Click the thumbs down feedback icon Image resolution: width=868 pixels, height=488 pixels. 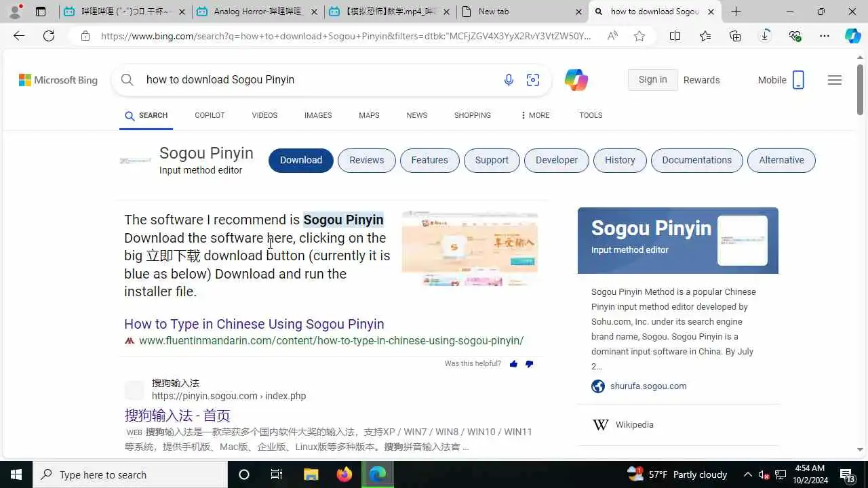tap(530, 364)
